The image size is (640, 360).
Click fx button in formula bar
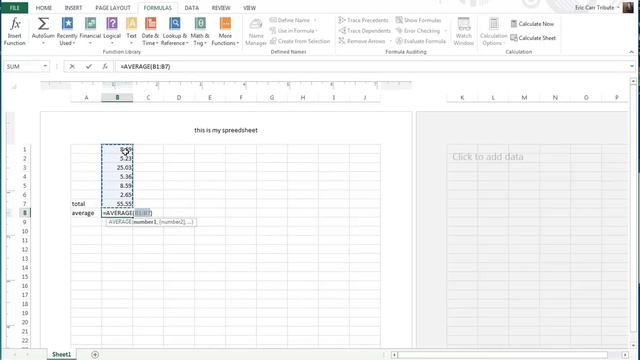(x=105, y=66)
